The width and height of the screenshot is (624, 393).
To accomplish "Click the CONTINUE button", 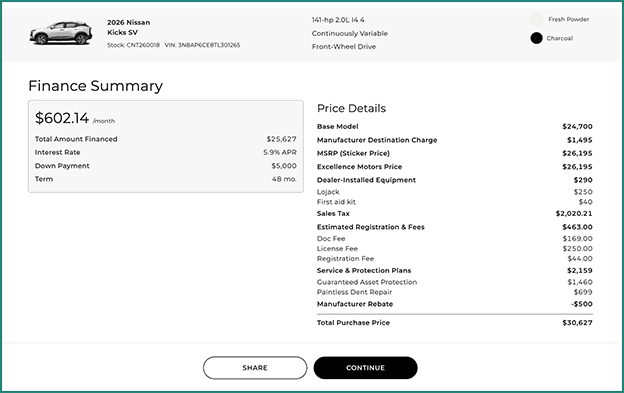I will pos(365,368).
